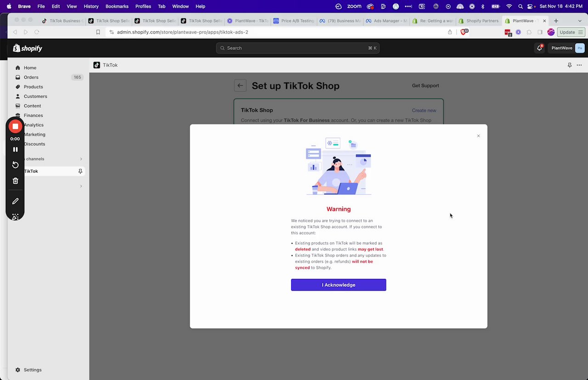
Task: Switch to (79) Business Ma tab
Action: tap(340, 21)
